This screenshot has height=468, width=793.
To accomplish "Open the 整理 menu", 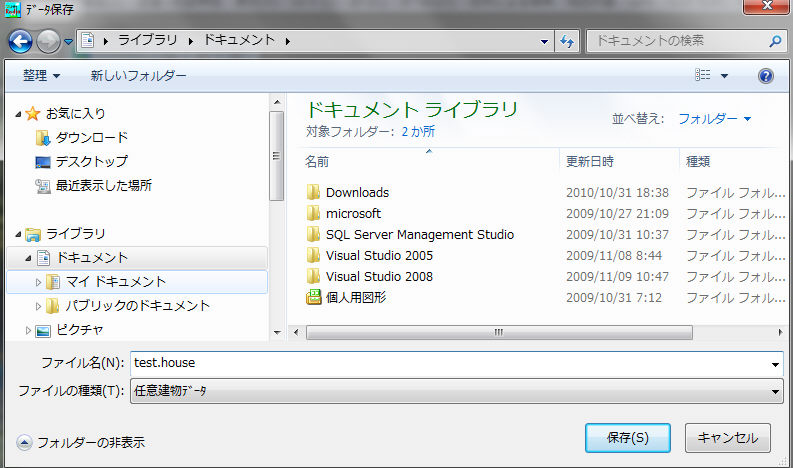I will pyautogui.click(x=41, y=76).
